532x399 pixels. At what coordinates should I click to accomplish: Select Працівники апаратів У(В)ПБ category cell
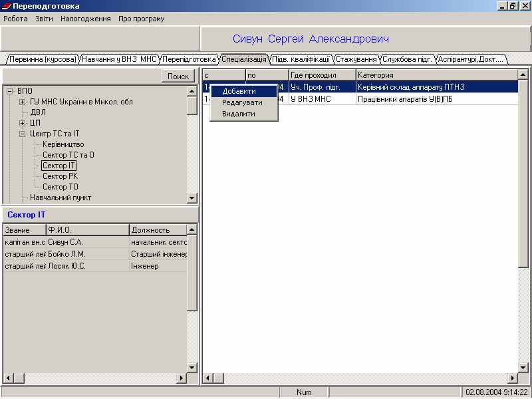coord(437,99)
